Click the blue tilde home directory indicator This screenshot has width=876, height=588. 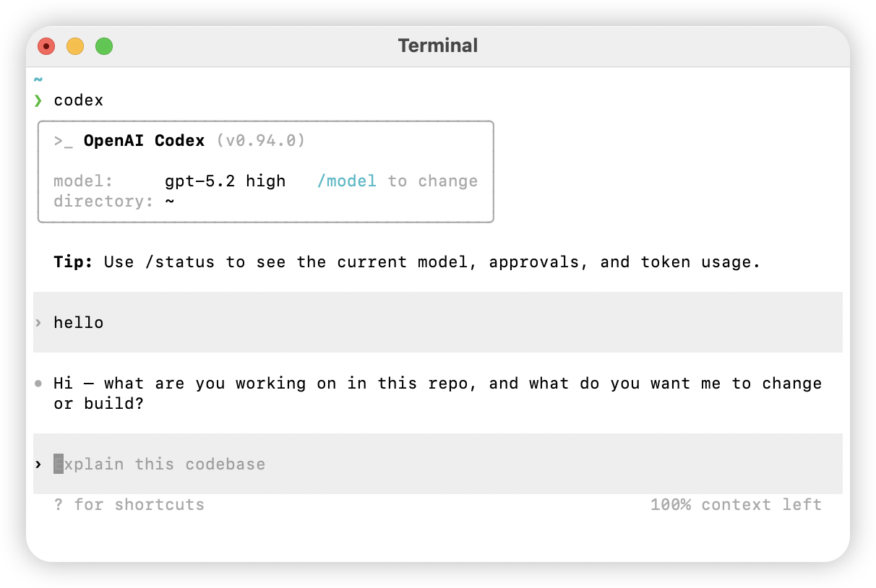[38, 79]
